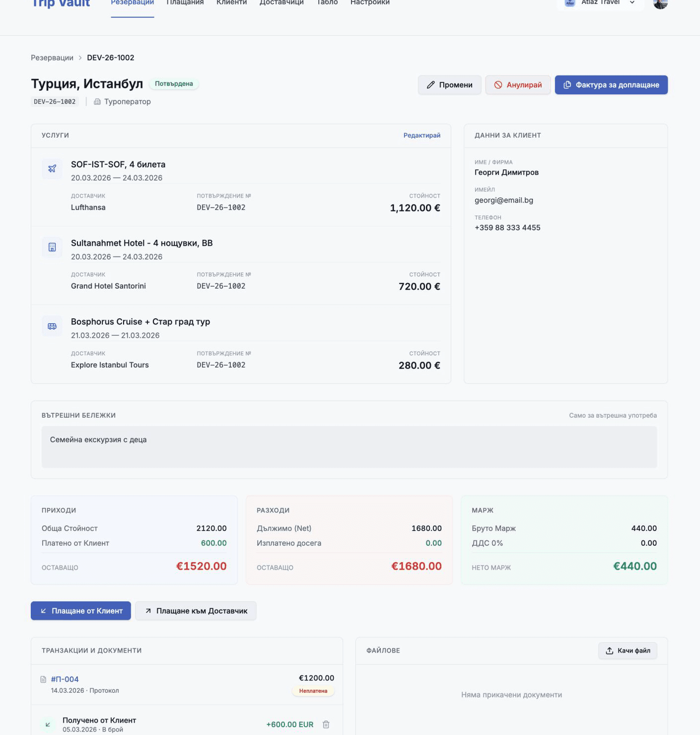Open document #П-004 link

tap(65, 679)
